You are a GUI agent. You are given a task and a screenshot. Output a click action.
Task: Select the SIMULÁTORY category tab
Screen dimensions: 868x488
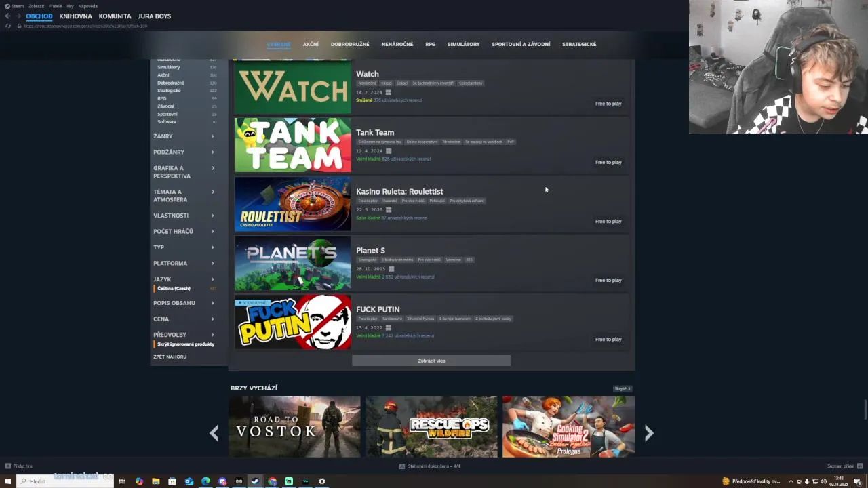tap(463, 44)
